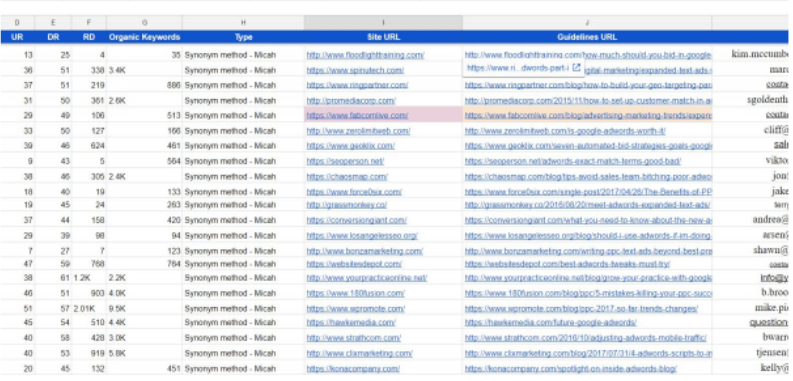This screenshot has width=793, height=381.
Task: Open the websitesdepot best-adwords-tweaks guidelines link
Action: click(x=567, y=264)
